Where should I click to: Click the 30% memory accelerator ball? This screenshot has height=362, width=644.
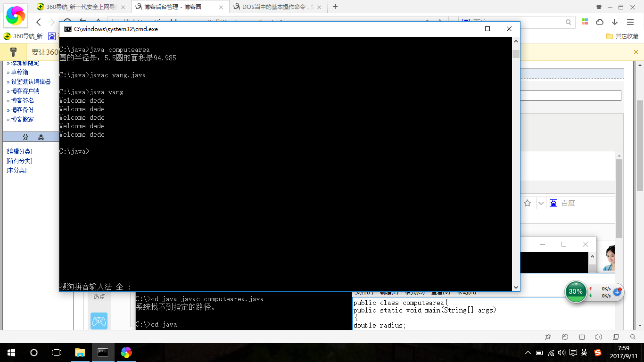576,292
